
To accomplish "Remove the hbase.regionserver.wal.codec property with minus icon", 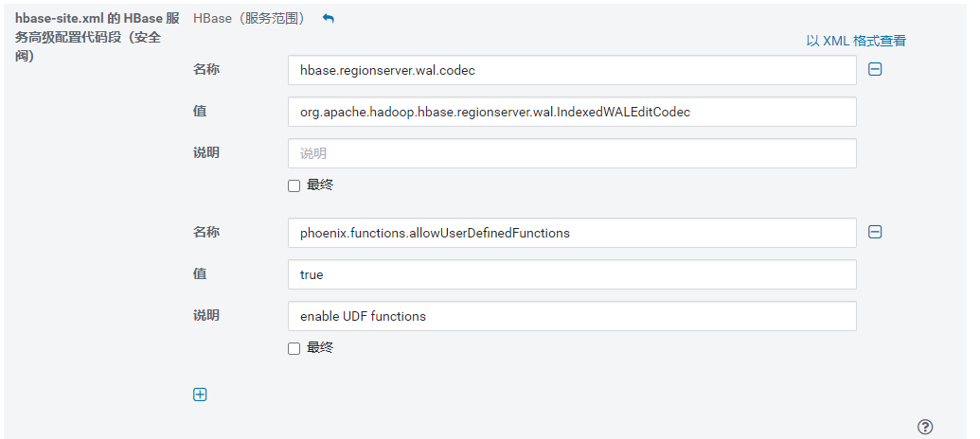I will tap(875, 69).
